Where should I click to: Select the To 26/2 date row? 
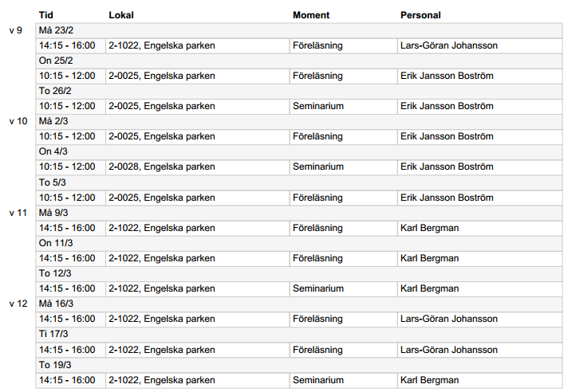click(299, 91)
